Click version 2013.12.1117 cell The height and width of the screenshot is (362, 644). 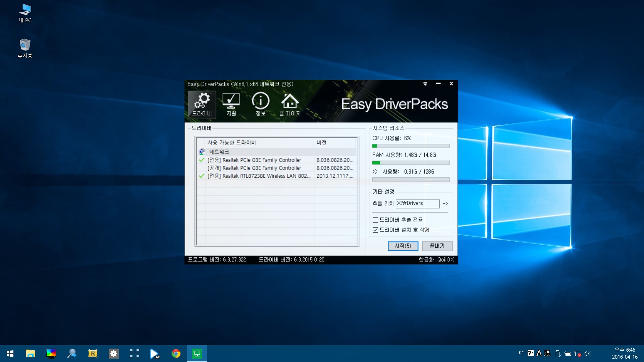[x=335, y=176]
